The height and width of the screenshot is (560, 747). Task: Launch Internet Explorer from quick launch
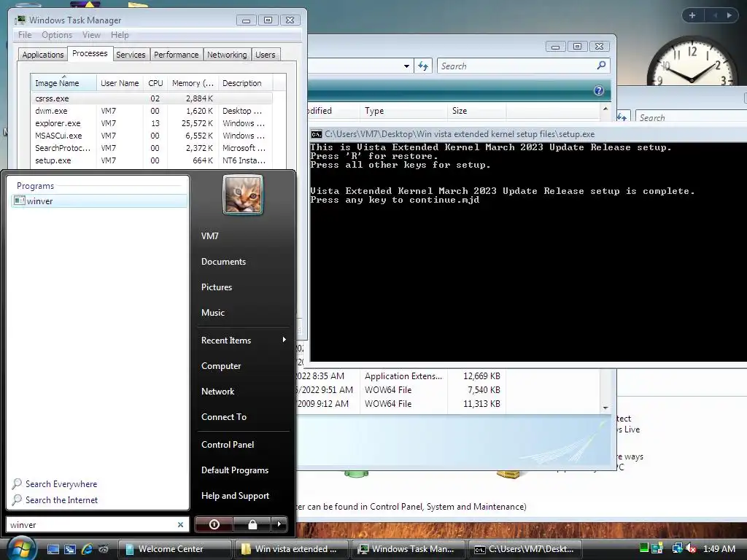(x=87, y=549)
